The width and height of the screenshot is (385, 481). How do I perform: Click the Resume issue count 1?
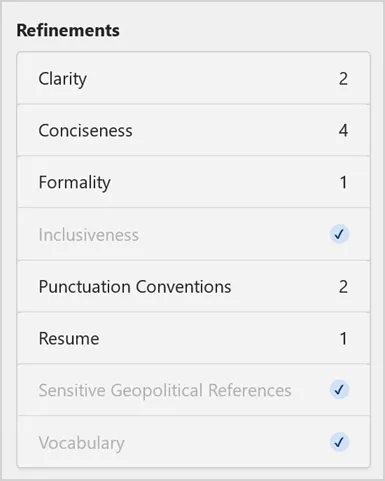[343, 339]
